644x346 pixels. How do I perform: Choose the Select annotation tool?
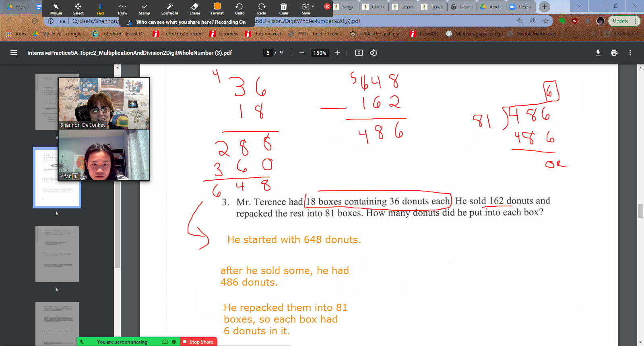pos(78,8)
